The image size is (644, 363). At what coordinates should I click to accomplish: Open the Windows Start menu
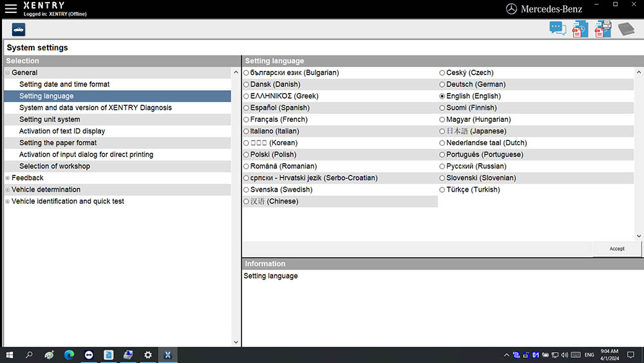click(x=10, y=355)
